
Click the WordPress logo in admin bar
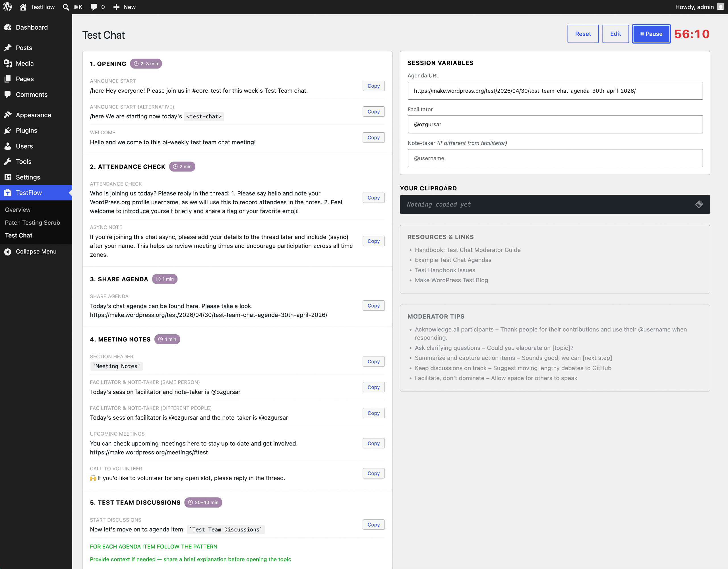coord(7,7)
